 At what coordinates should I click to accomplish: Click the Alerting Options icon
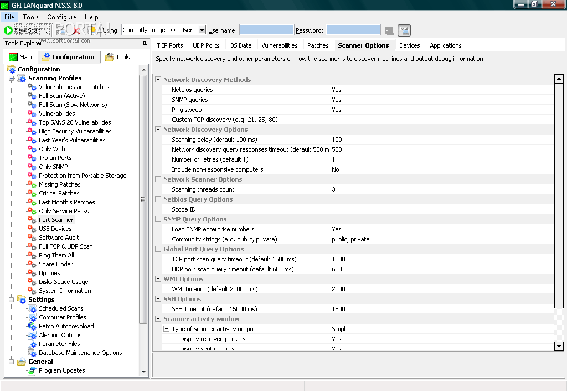[x=32, y=335]
